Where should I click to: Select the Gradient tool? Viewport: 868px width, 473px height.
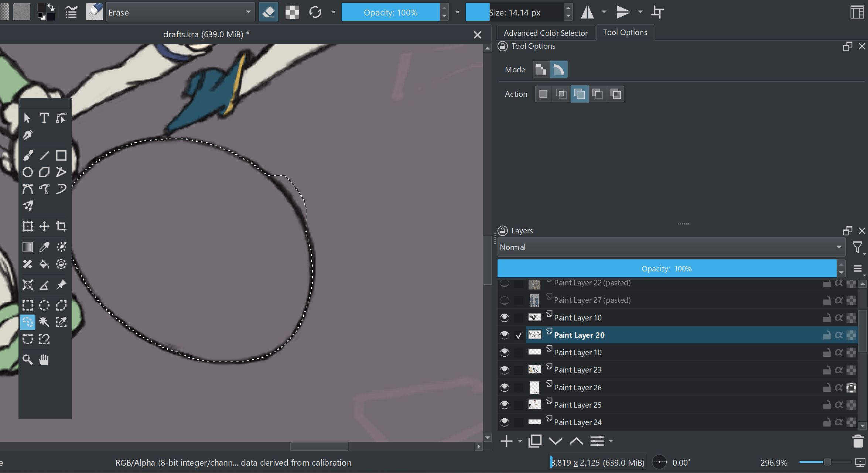(28, 247)
